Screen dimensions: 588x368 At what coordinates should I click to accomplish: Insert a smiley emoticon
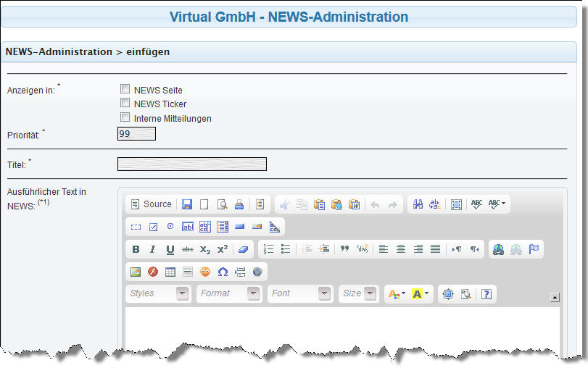pyautogui.click(x=205, y=272)
